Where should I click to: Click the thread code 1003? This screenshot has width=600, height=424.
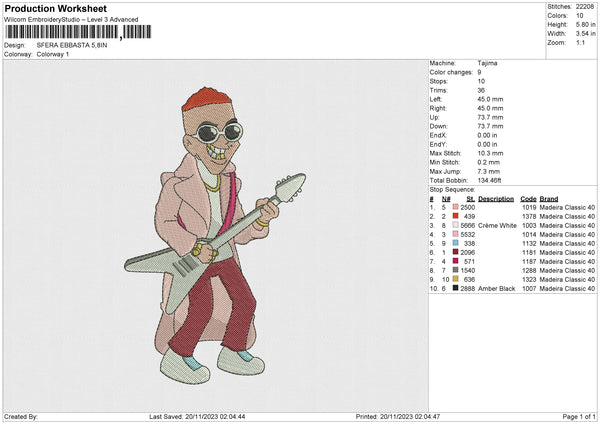[529, 225]
